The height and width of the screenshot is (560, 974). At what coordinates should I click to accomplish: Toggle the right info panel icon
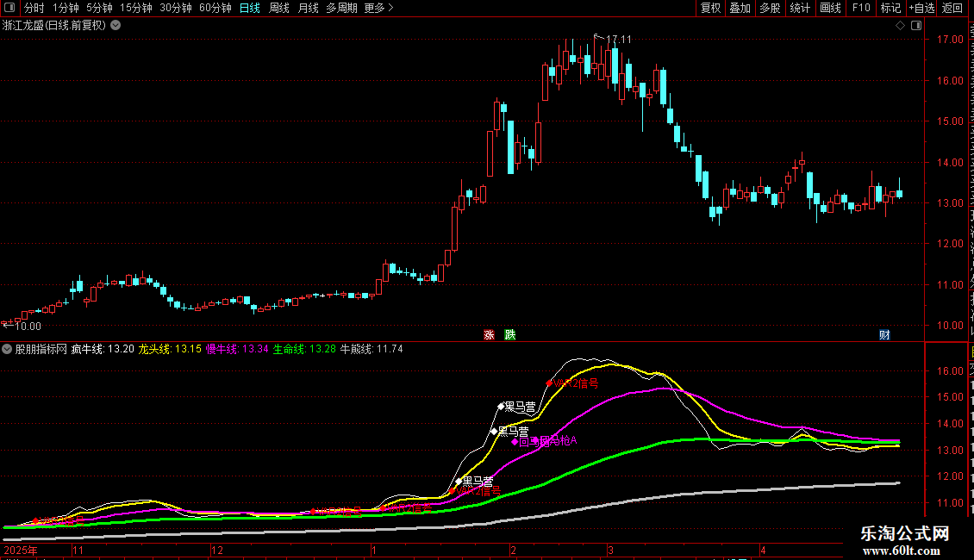[x=916, y=26]
